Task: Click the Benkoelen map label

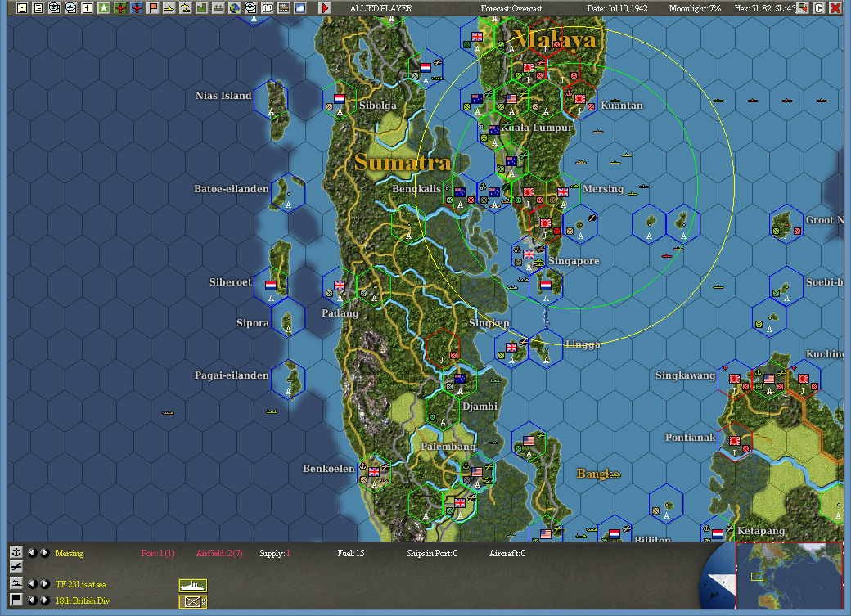Action: [x=328, y=469]
